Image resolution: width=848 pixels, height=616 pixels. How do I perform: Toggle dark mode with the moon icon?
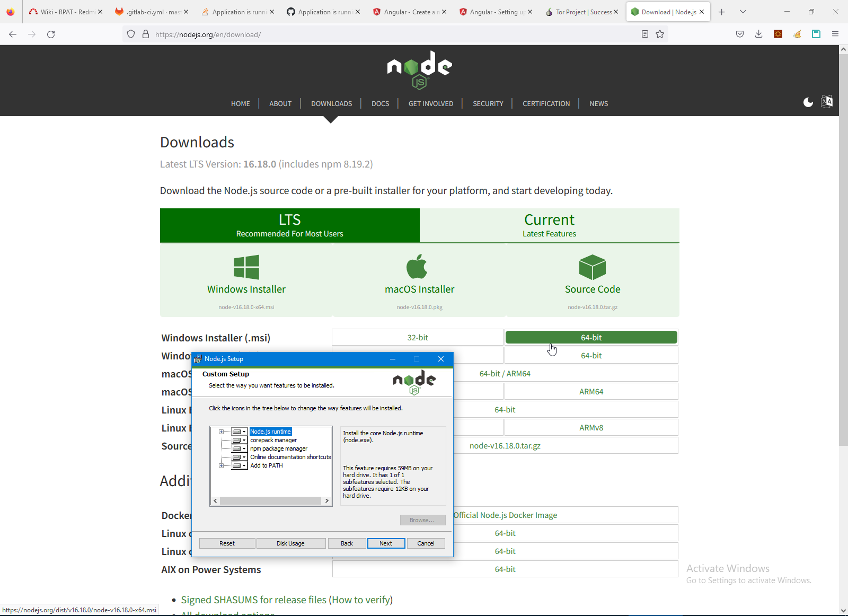point(808,102)
